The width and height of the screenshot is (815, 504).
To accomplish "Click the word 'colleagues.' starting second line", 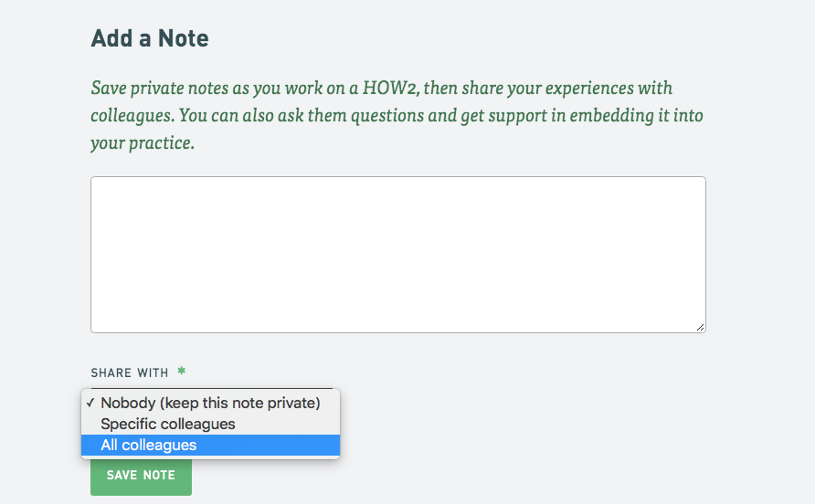I will pyautogui.click(x=132, y=116).
